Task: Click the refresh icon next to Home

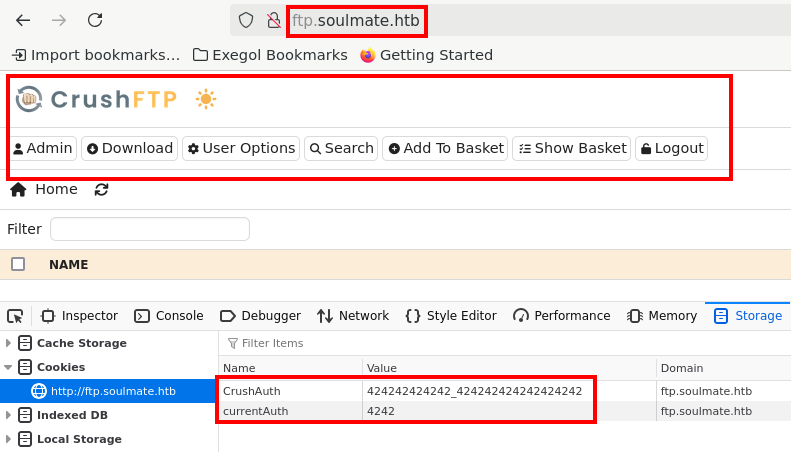Action: click(x=101, y=189)
